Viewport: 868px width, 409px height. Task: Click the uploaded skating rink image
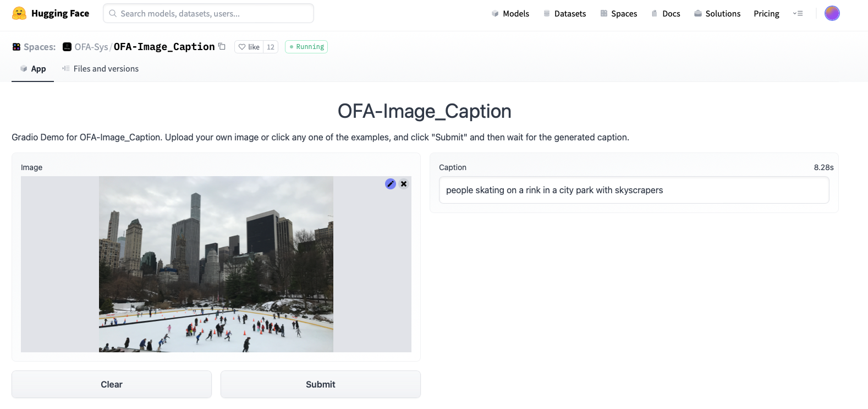(216, 264)
